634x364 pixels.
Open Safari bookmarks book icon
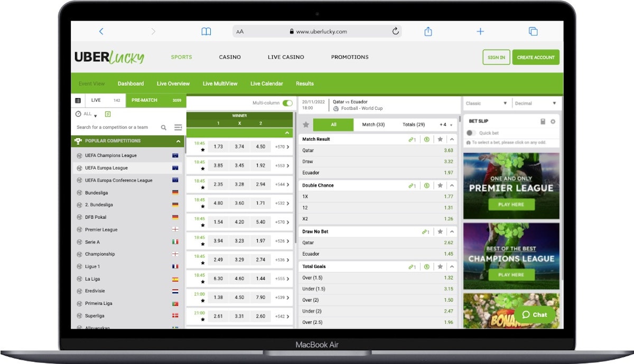206,32
